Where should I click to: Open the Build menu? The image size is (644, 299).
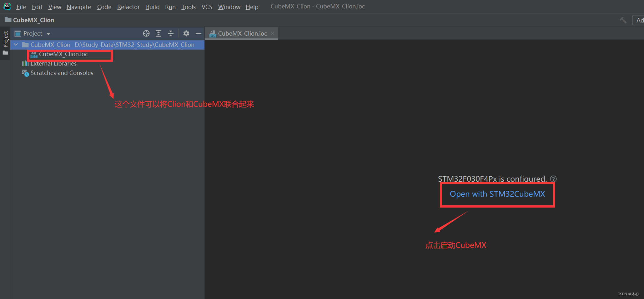pyautogui.click(x=153, y=7)
